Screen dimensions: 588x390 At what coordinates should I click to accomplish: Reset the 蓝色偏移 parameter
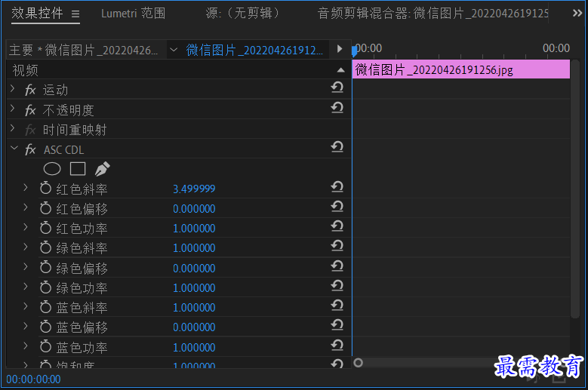[337, 325]
